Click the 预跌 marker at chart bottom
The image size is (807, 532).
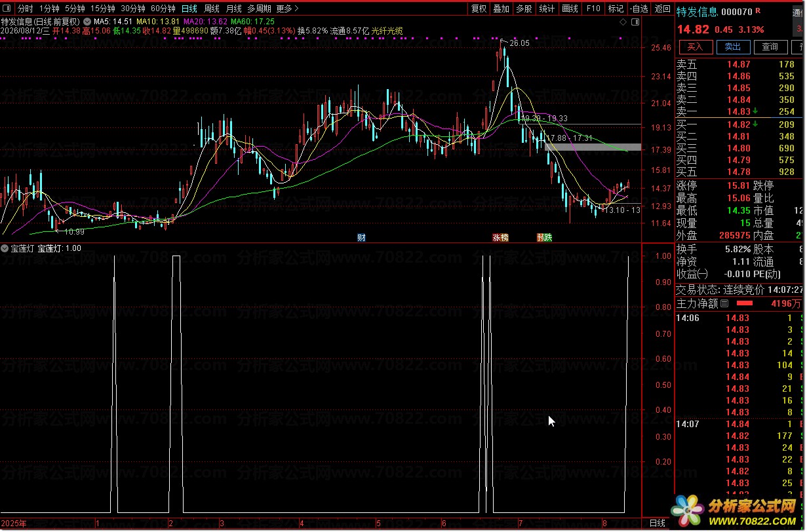[x=544, y=237]
